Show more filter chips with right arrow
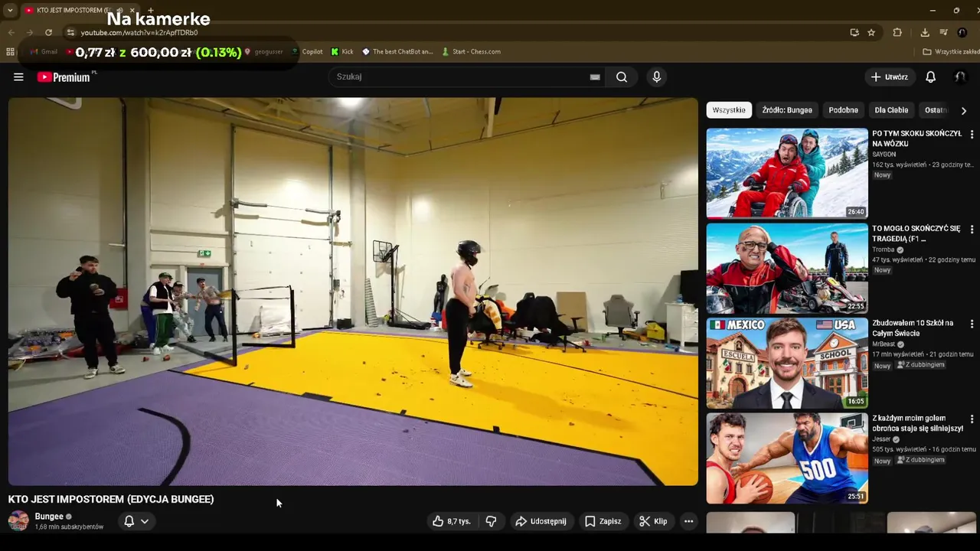980x551 pixels. [x=963, y=110]
